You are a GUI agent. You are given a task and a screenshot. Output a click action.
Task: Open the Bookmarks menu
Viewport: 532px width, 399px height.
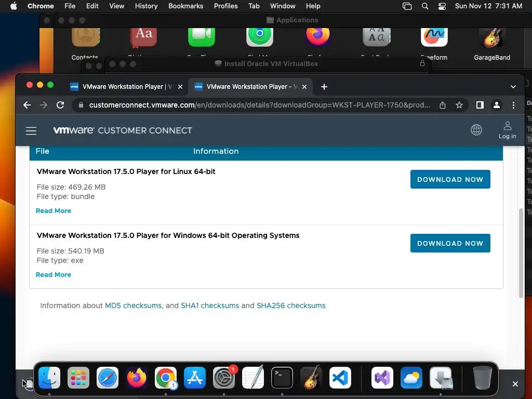(x=185, y=6)
